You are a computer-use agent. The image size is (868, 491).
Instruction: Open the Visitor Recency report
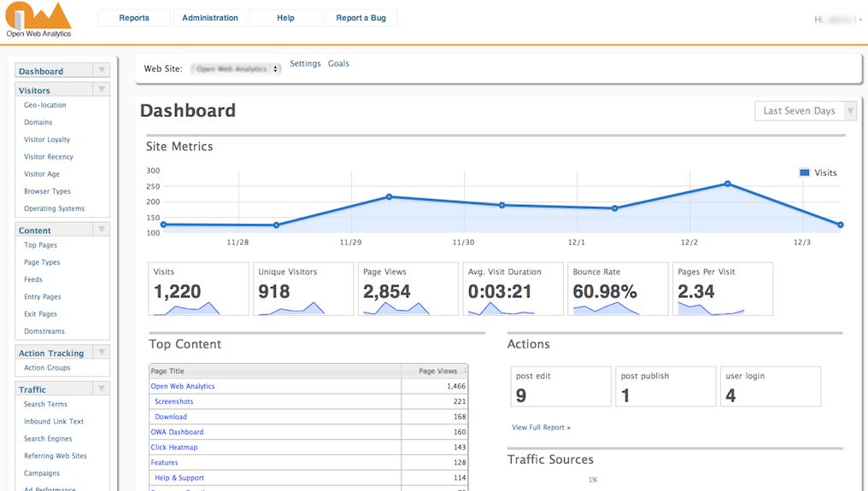click(49, 156)
